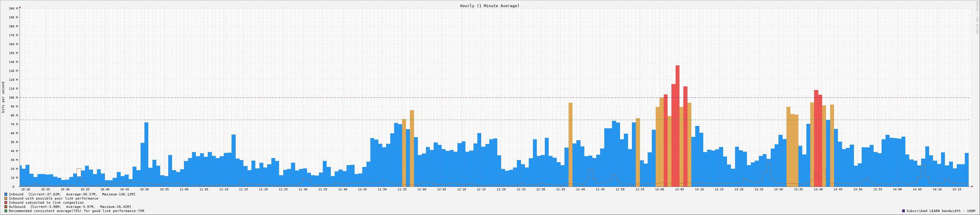980x215 pixels.
Task: Click the tallest red congestion bar near 13:05
Action: pyautogui.click(x=677, y=126)
